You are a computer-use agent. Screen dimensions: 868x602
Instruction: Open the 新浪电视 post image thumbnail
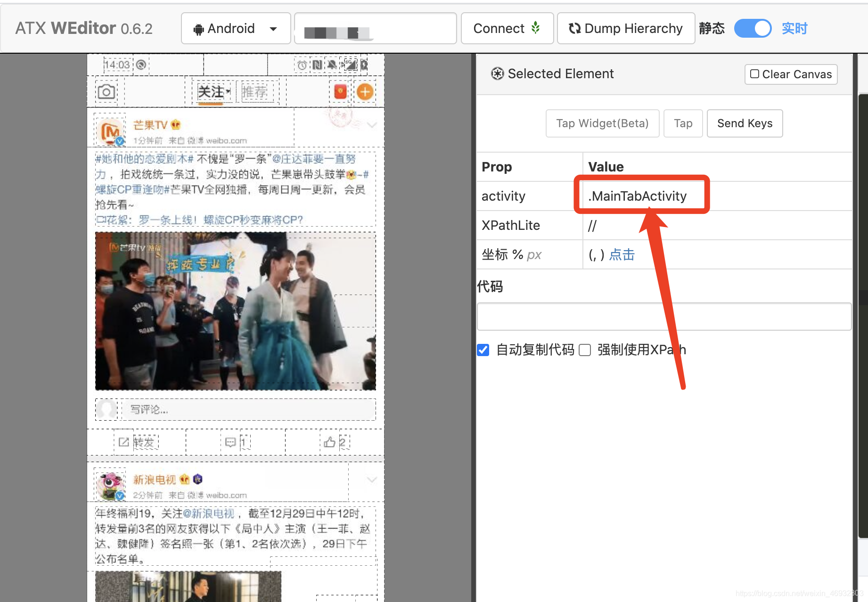[x=188, y=586]
